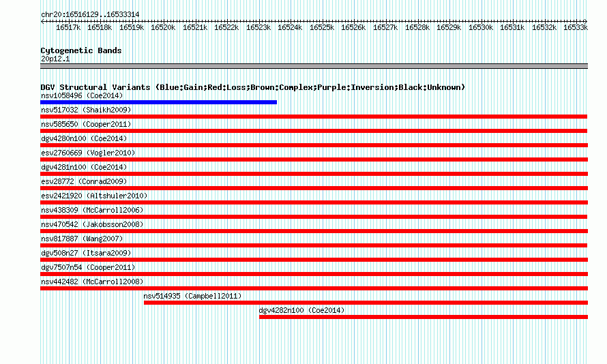
Task: Click the red bar for nsv442482
Action: pos(314,288)
